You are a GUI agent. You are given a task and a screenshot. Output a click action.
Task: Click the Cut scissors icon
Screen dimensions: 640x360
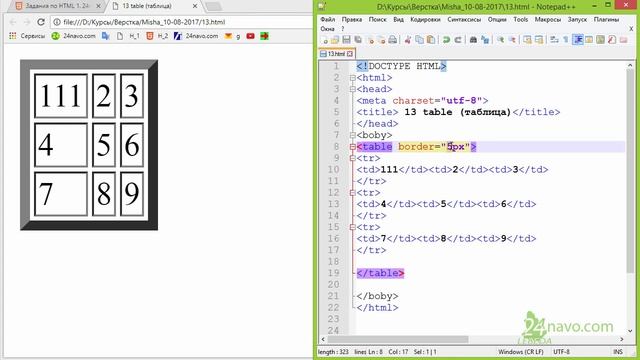pos(407,40)
